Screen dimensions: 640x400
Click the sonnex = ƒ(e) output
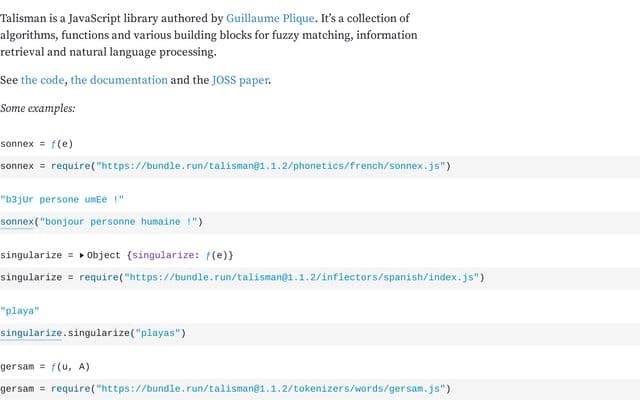point(37,144)
